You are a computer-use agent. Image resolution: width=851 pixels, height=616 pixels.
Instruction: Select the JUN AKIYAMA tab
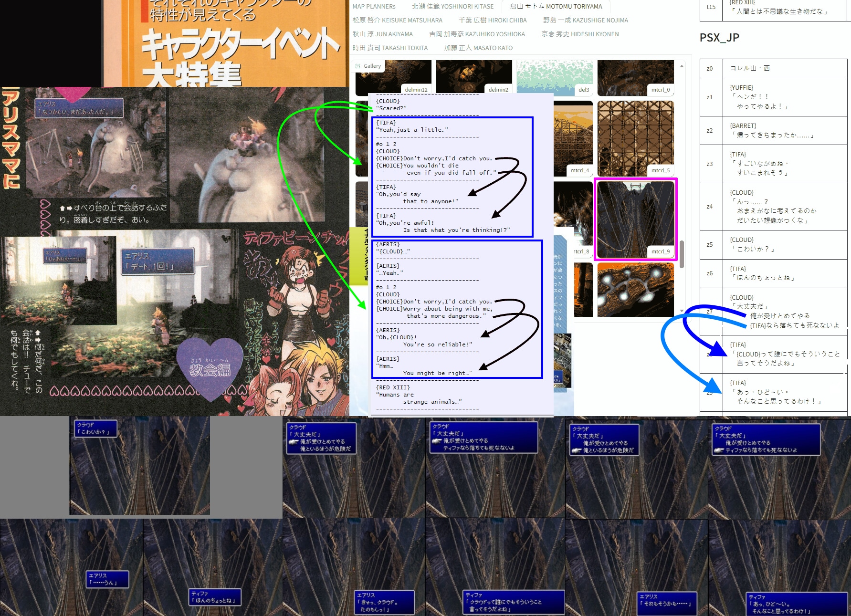coord(383,34)
